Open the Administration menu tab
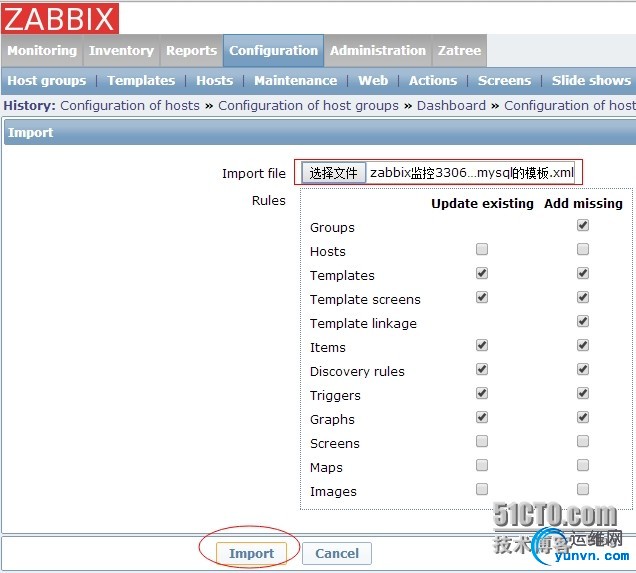 [x=378, y=51]
